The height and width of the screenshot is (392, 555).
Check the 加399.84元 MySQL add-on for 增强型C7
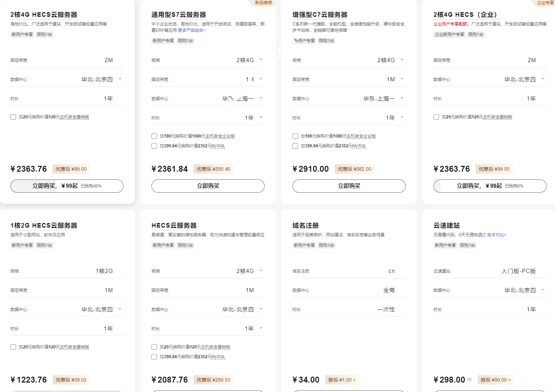point(295,146)
